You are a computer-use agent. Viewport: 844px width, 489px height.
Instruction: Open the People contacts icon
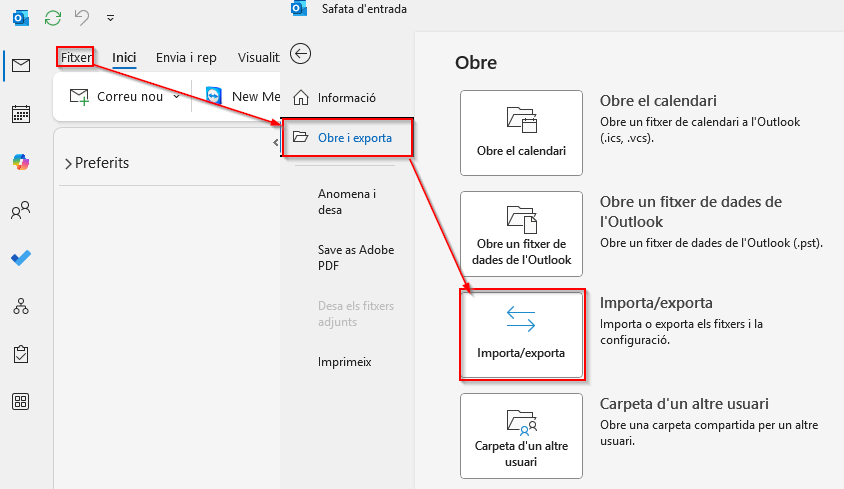[x=20, y=210]
